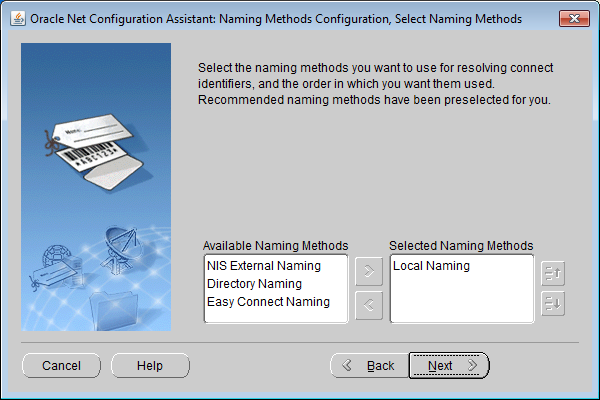
Task: Cancel the configuration assistant
Action: pos(61,366)
